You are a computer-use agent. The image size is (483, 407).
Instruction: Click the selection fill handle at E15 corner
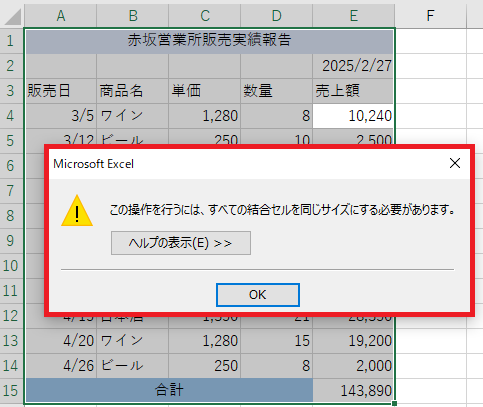[x=395, y=403]
